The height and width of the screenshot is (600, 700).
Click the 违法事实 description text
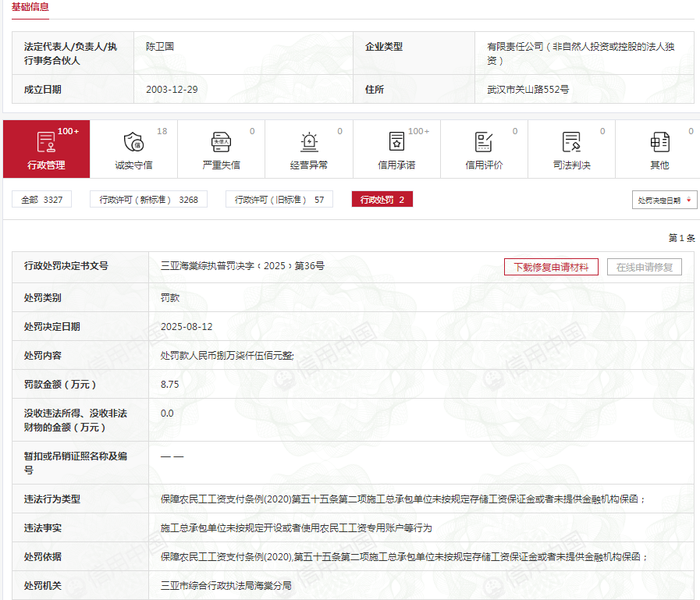pos(296,528)
